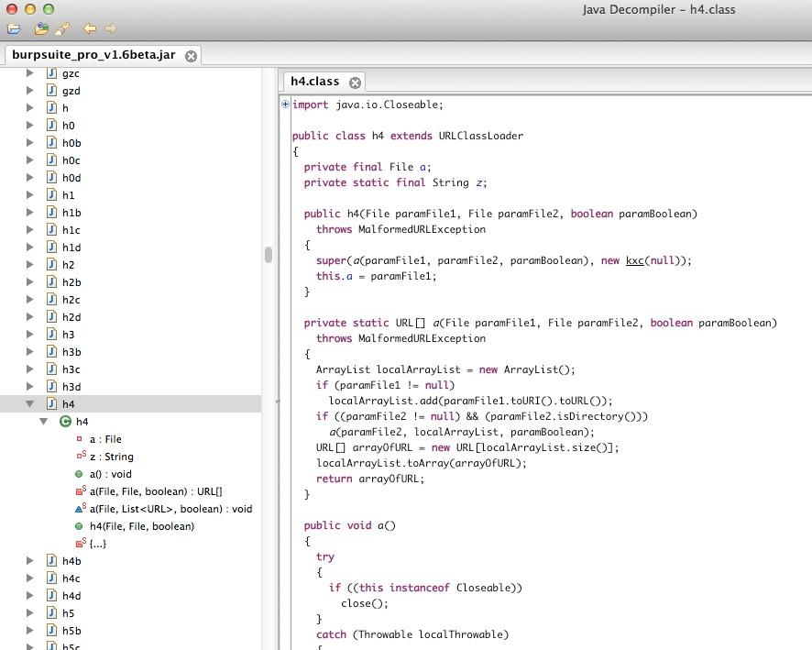
Task: Switch to the h4.class tab
Action: pyautogui.click(x=314, y=82)
